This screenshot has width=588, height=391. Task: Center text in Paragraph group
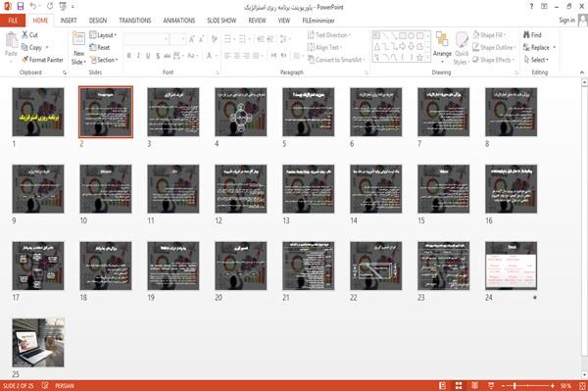(237, 56)
